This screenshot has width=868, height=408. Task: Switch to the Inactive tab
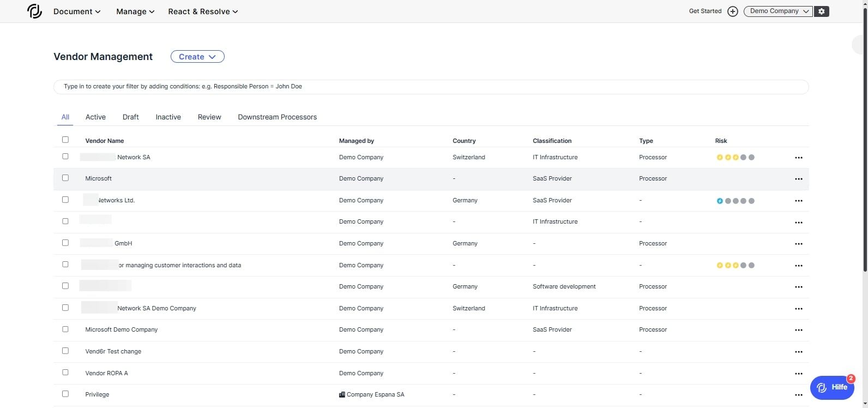tap(168, 117)
